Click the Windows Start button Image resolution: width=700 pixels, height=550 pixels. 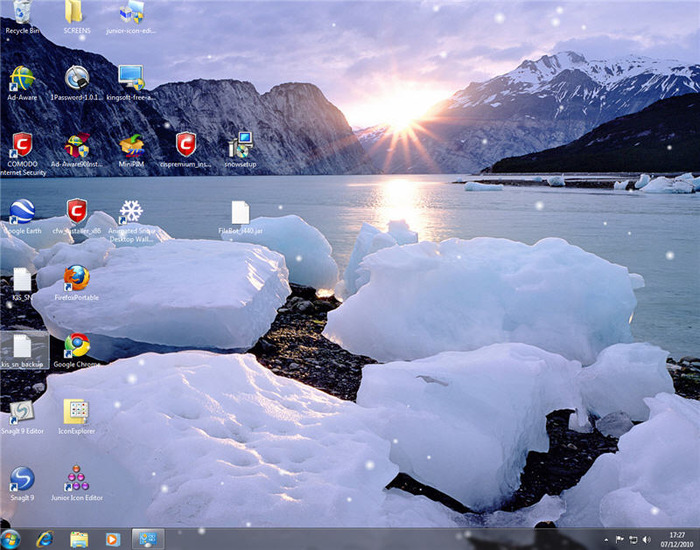[11, 539]
